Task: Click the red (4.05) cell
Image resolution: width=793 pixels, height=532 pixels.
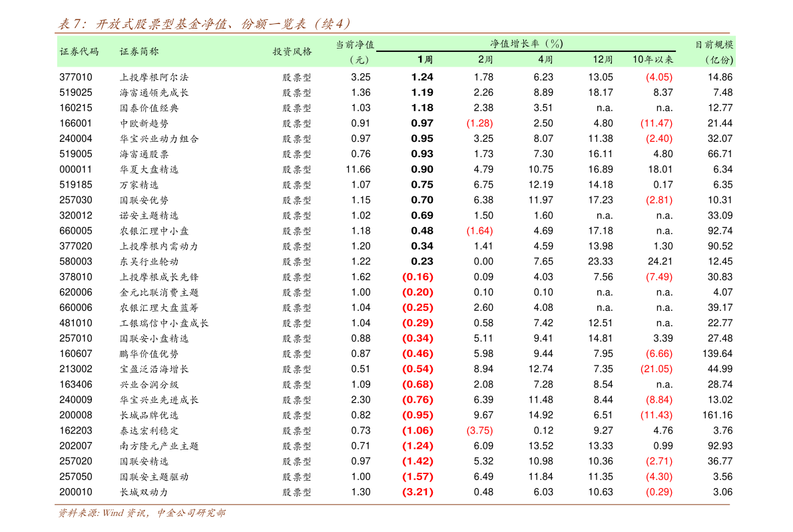Action: coord(659,77)
